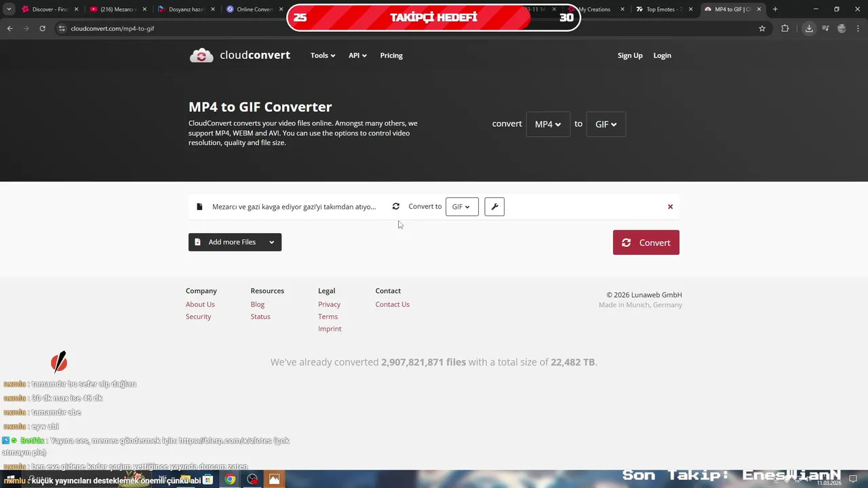
Task: Click the Sign Up link
Action: (630, 56)
